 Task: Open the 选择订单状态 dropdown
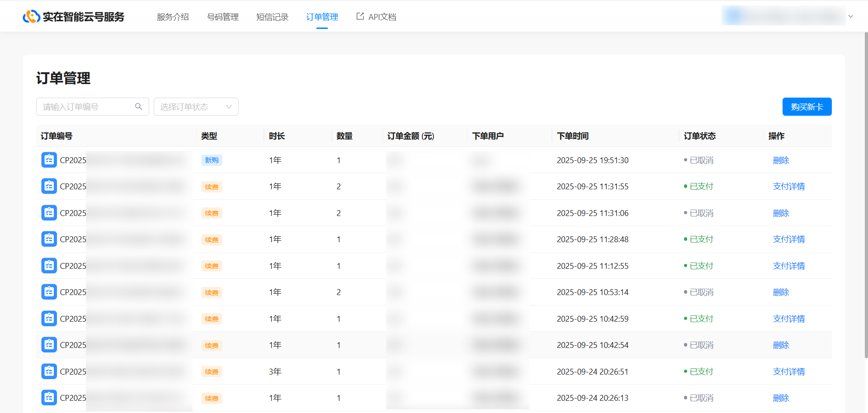196,107
